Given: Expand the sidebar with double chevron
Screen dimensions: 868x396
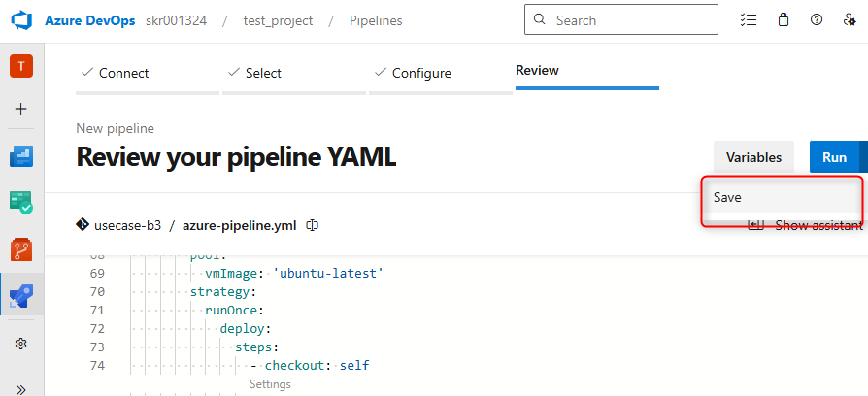Looking at the screenshot, I should tap(21, 388).
